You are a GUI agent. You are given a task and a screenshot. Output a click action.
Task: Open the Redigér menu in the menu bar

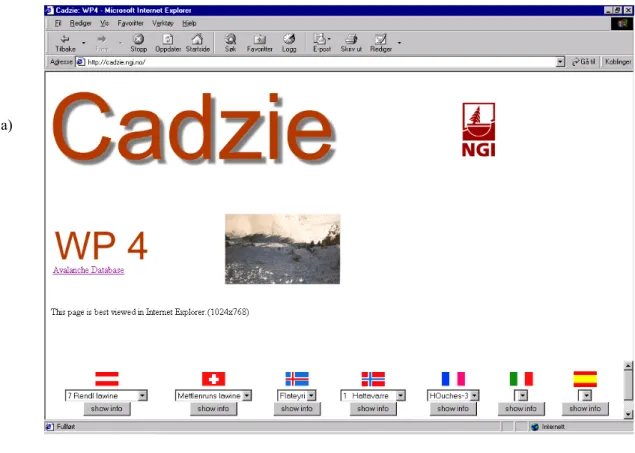pos(81,23)
